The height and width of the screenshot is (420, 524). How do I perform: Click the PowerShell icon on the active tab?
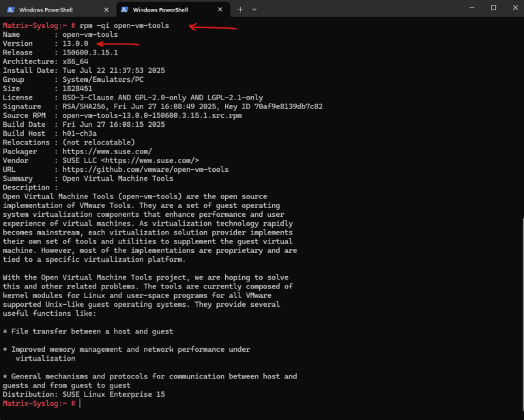125,10
